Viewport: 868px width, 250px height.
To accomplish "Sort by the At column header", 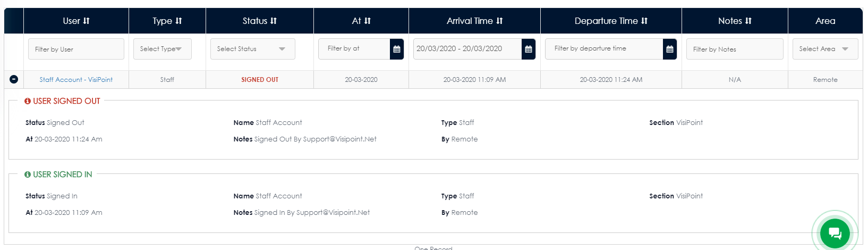I will coord(361,21).
